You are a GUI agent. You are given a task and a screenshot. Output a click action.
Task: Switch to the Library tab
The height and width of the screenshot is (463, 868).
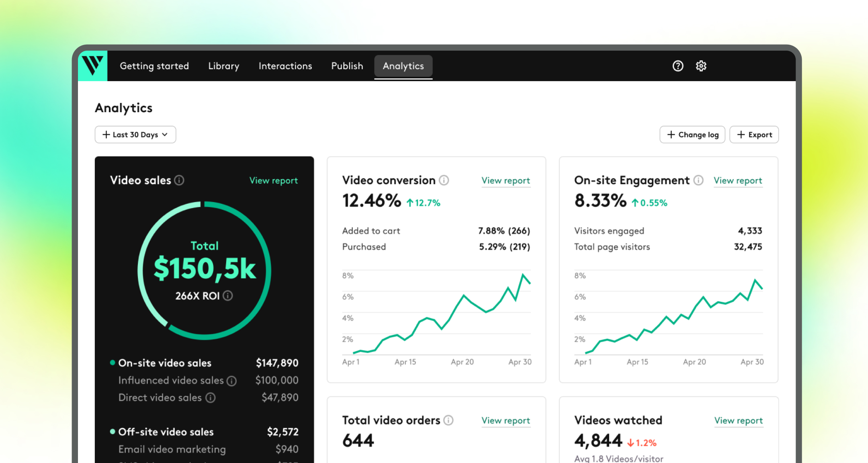click(x=224, y=66)
